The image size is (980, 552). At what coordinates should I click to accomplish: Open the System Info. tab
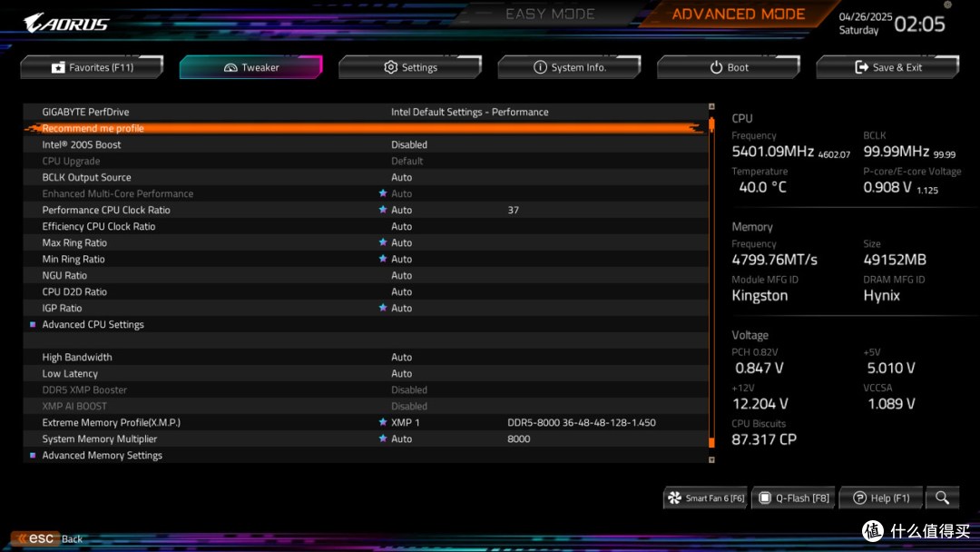tap(569, 67)
